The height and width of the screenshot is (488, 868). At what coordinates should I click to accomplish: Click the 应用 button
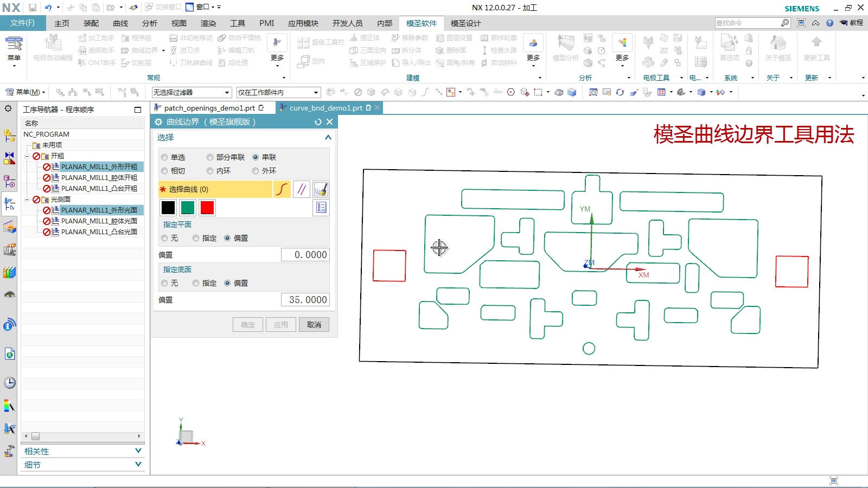point(281,325)
